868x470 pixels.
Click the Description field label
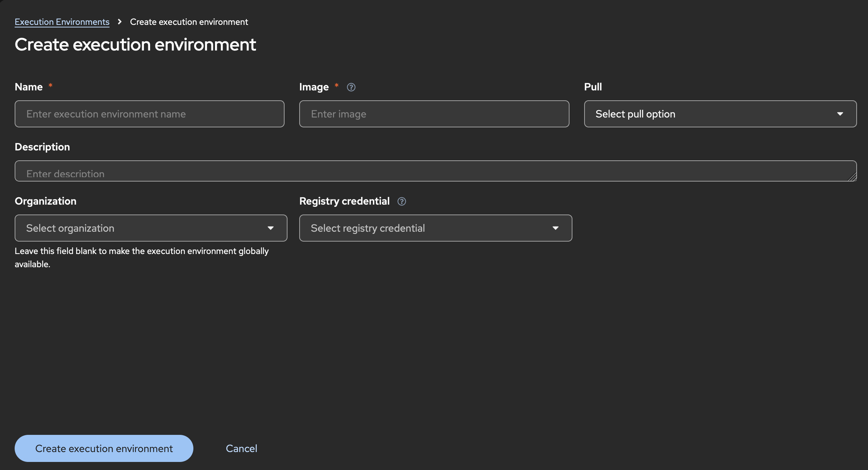click(42, 147)
